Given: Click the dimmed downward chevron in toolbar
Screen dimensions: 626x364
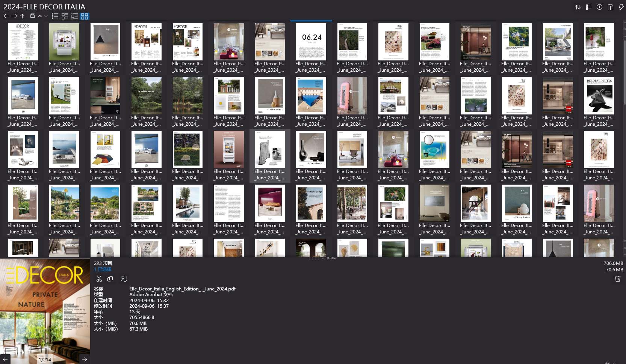Looking at the screenshot, I should [45, 16].
